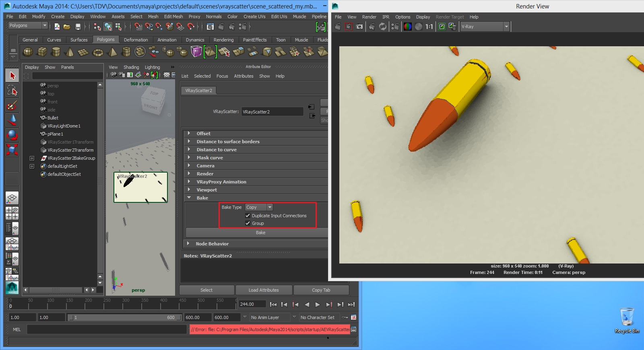The width and height of the screenshot is (644, 350).
Task: Expand the VRayScatter2BakeGroup node
Action: (x=32, y=158)
